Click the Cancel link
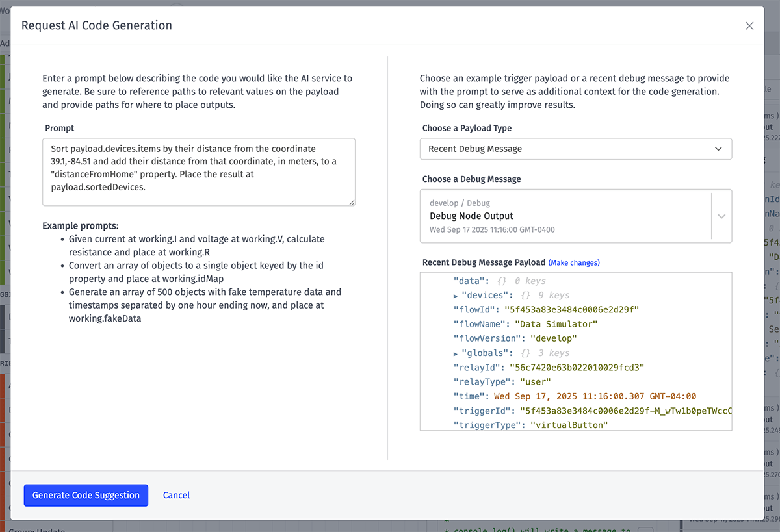 (176, 495)
